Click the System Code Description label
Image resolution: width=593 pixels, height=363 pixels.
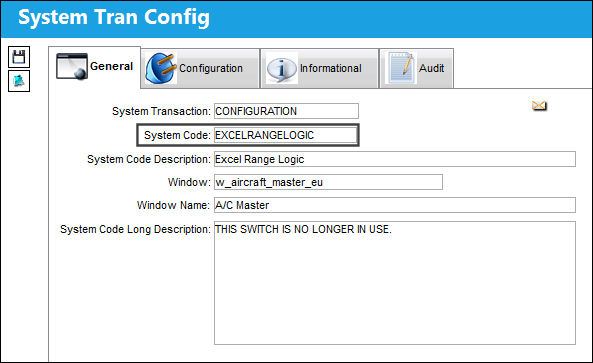coord(149,159)
